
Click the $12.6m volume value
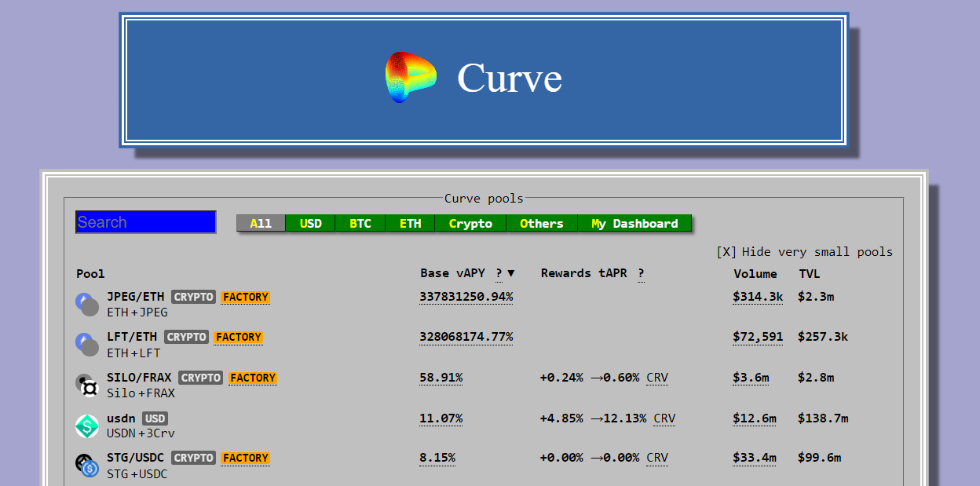tap(755, 418)
